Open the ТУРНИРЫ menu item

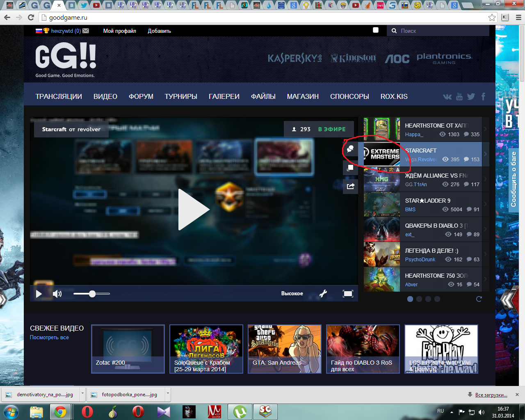(181, 96)
